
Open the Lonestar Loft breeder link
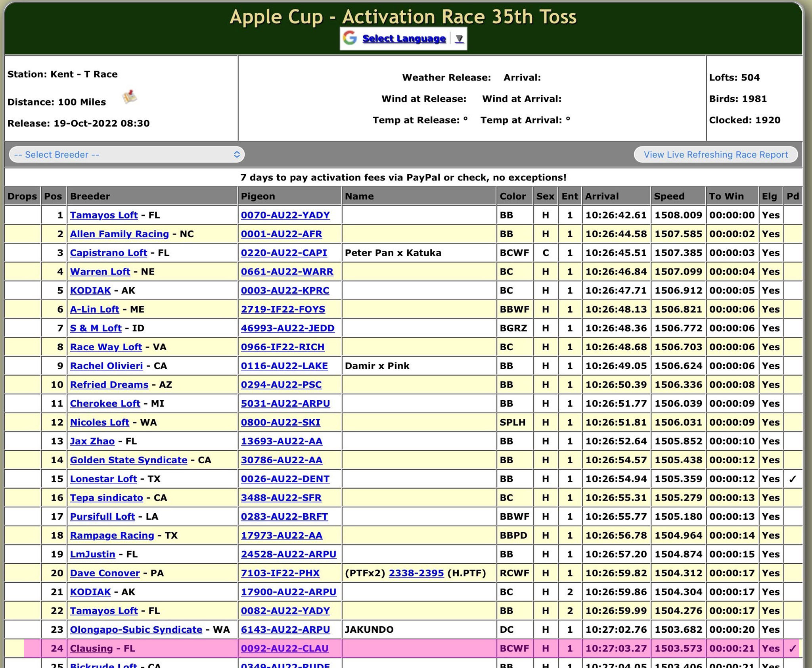click(103, 479)
